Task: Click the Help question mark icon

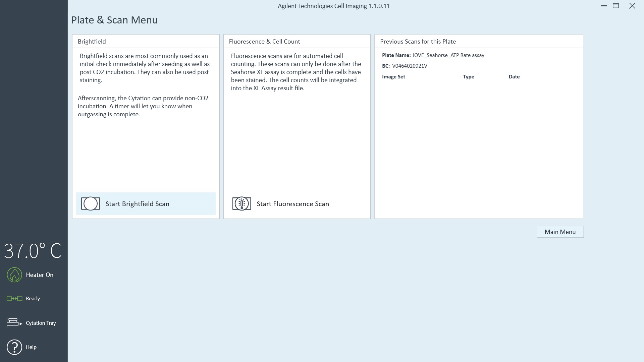Action: coord(14,347)
